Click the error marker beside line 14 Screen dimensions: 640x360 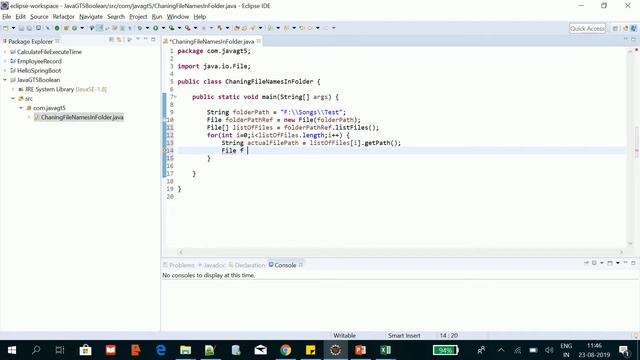(x=164, y=150)
